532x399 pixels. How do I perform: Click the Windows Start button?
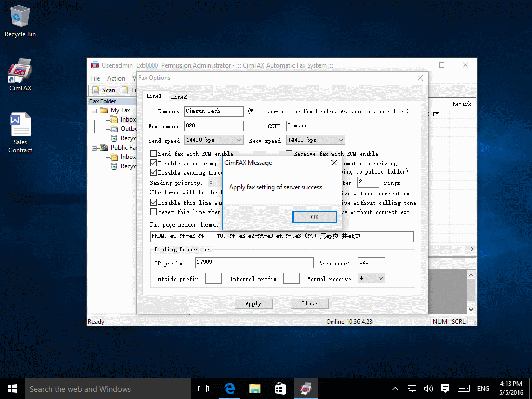12,389
